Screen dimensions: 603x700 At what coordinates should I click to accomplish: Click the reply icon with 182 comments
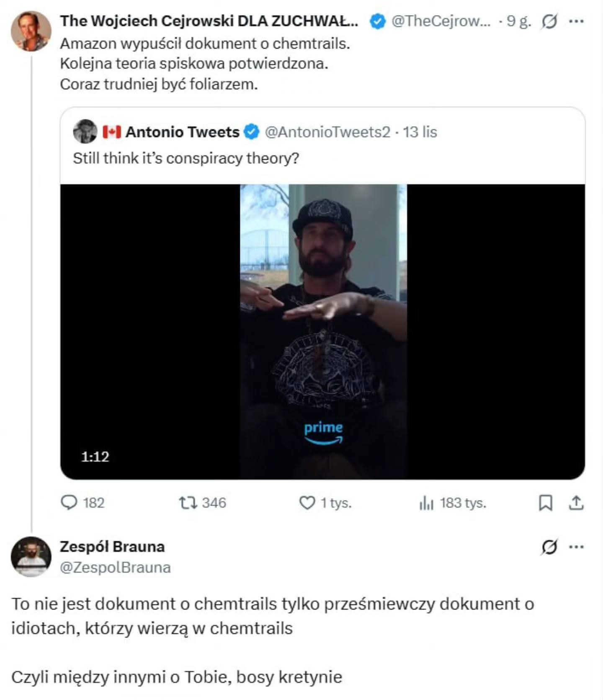(69, 502)
